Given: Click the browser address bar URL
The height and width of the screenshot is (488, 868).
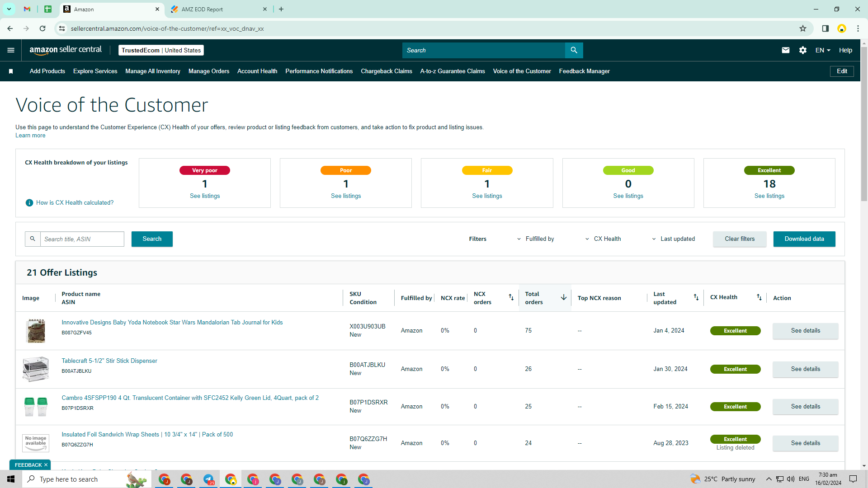Looking at the screenshot, I should coord(167,28).
